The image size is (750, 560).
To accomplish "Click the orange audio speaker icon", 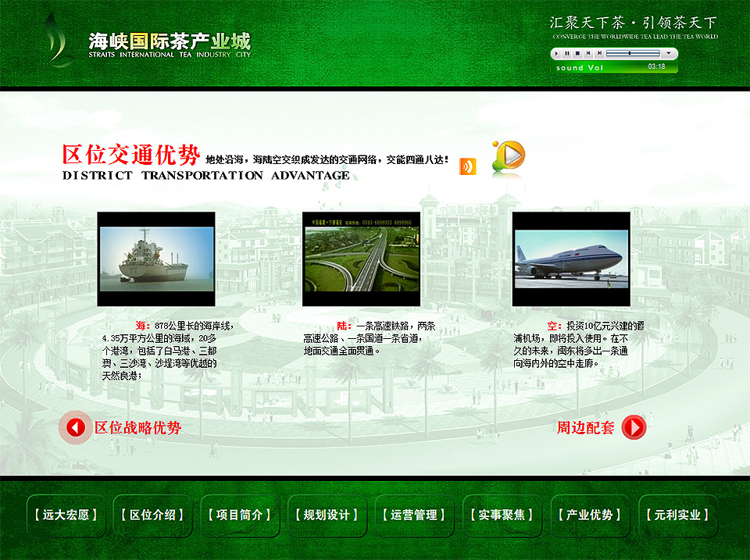I will click(468, 166).
